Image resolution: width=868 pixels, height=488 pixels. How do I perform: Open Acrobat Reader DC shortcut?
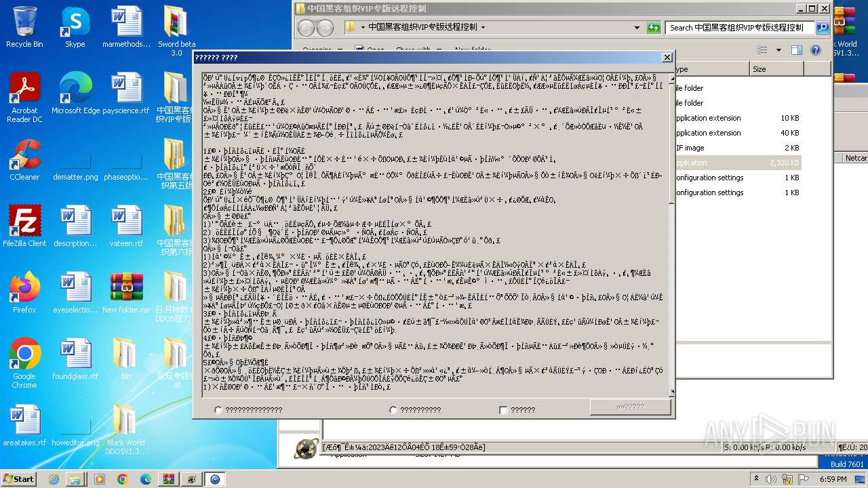[x=24, y=98]
